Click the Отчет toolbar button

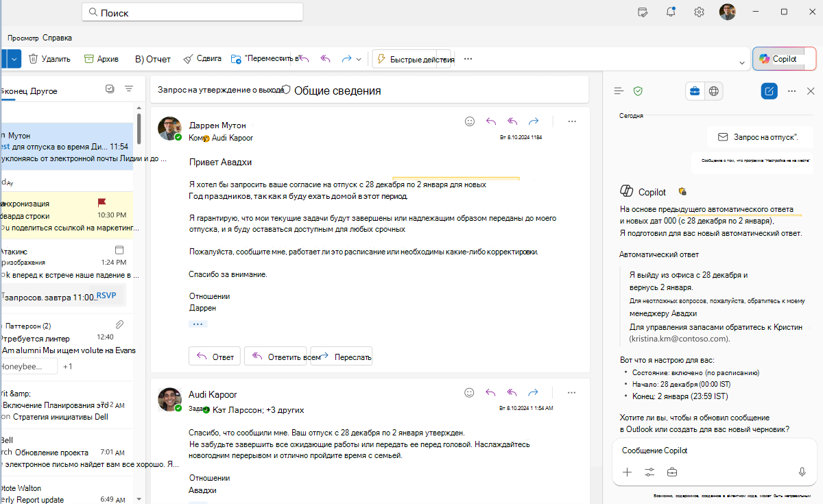pyautogui.click(x=152, y=59)
